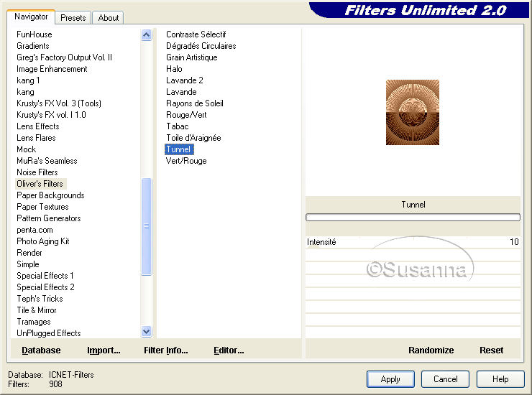Select Pattern Generators category
Screen dimensions: 532x395
48,218
